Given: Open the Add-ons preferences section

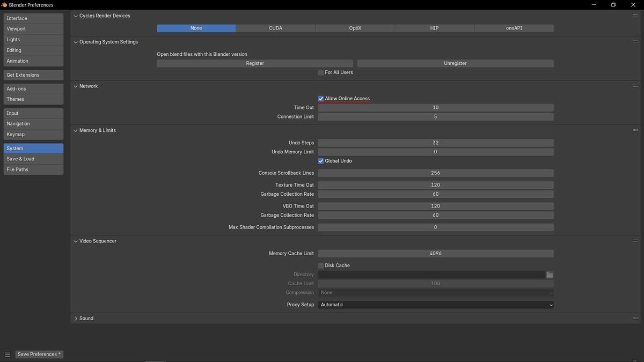Looking at the screenshot, I should pyautogui.click(x=33, y=88).
